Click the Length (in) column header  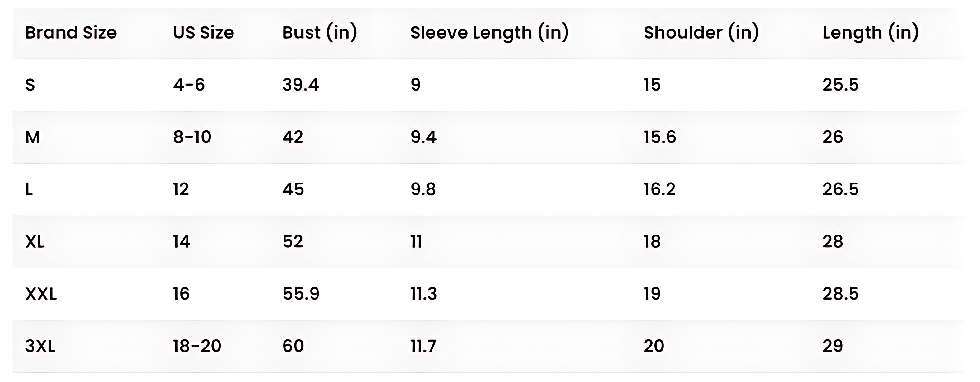click(x=871, y=33)
